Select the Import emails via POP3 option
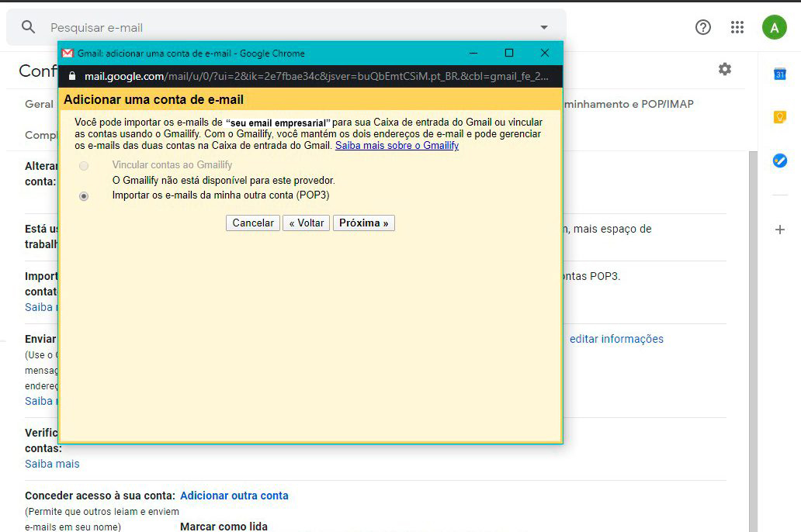 click(84, 196)
